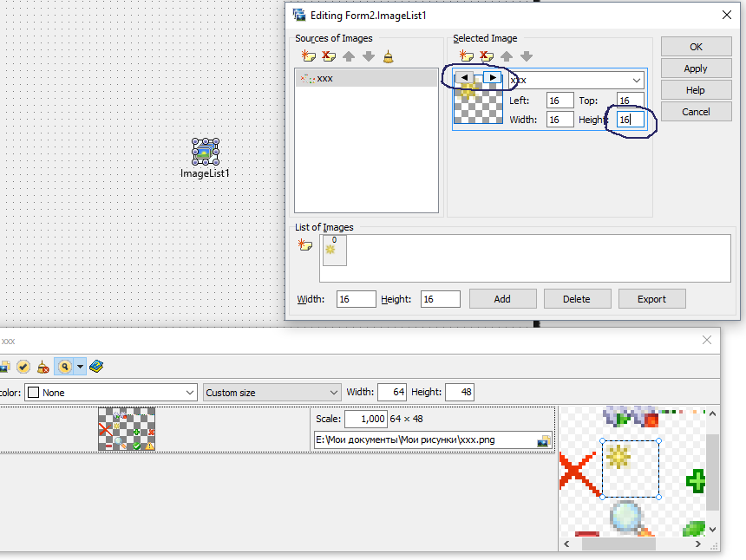This screenshot has width=746, height=560.
Task: Open Help from the editor dialog
Action: 696,90
